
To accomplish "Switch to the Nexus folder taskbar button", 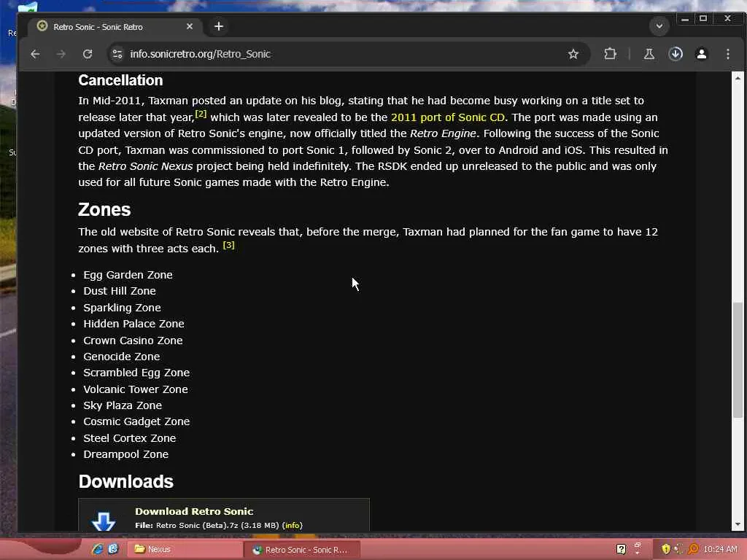I will pos(185,550).
